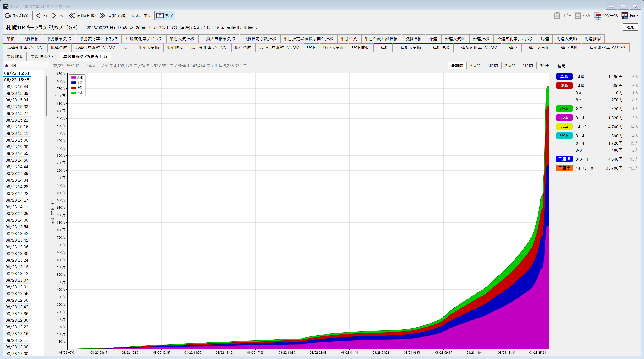Open the 単勝変化ヒートマップ tab
644x359 pixels.
[98, 39]
